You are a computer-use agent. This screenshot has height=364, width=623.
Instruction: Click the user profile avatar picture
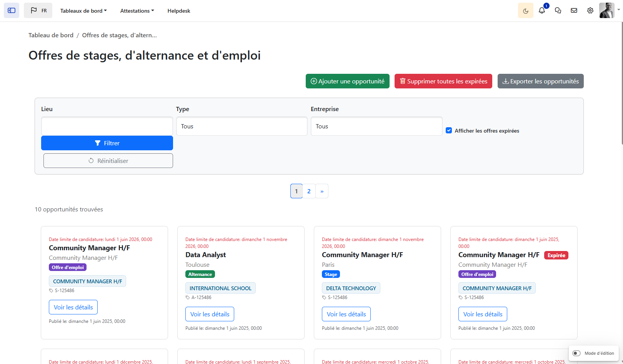point(606,10)
